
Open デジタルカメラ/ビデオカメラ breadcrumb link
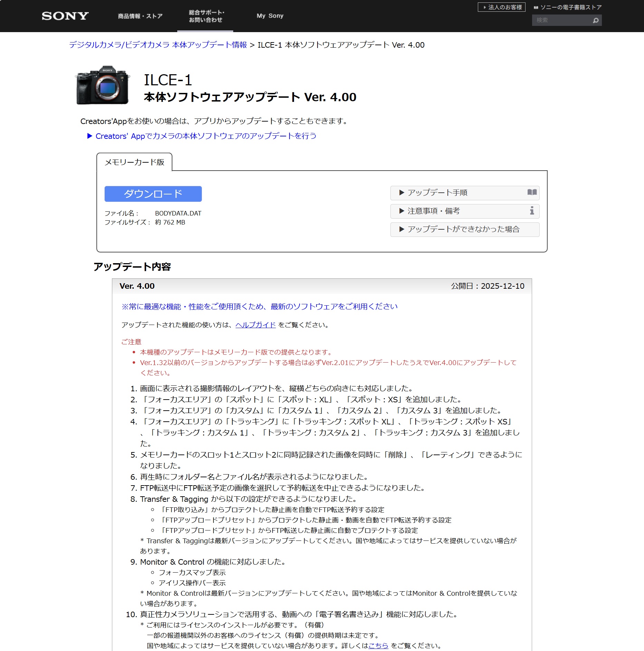point(158,45)
